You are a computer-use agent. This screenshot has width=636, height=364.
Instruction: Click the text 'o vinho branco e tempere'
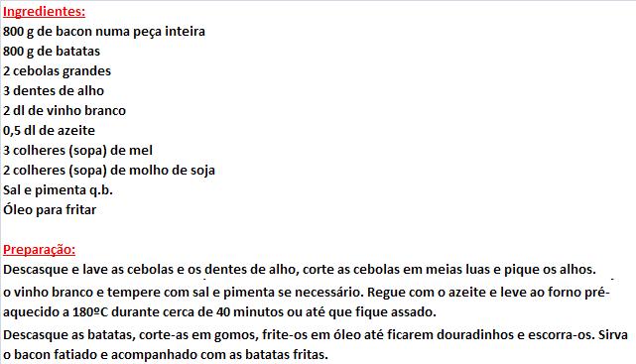[x=84, y=292]
